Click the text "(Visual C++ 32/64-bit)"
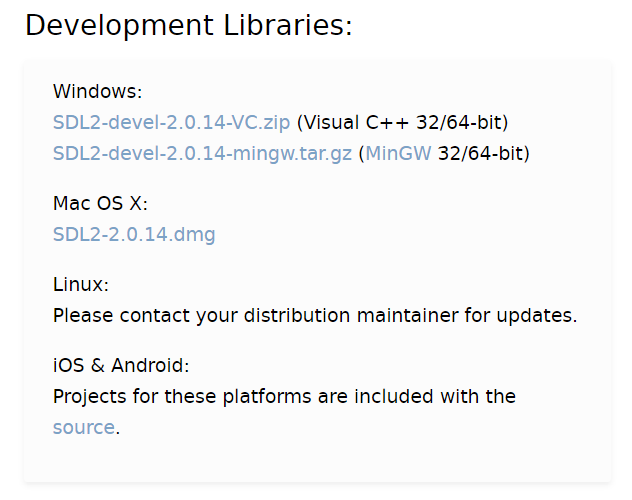Screen dimensions: 632x500 [x=402, y=122]
